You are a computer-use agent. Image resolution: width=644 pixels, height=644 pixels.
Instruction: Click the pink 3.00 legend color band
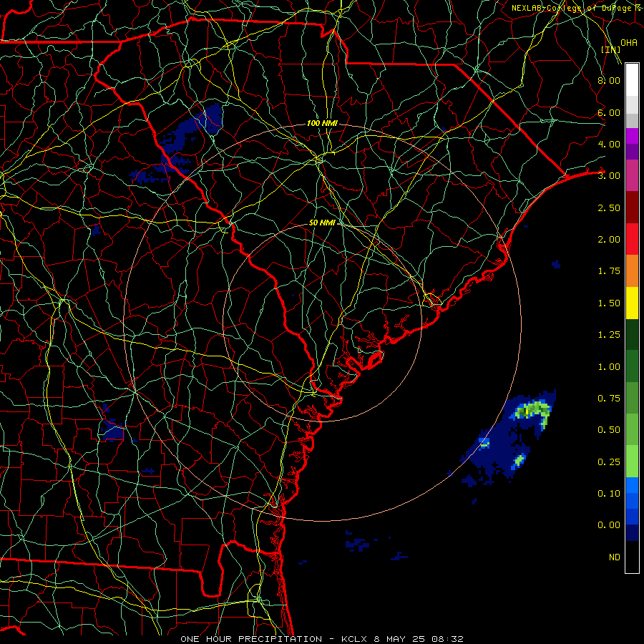coord(632,176)
